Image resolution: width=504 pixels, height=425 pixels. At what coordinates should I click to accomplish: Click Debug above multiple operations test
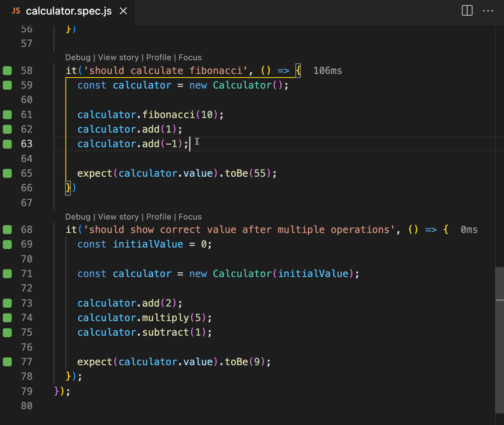click(78, 217)
